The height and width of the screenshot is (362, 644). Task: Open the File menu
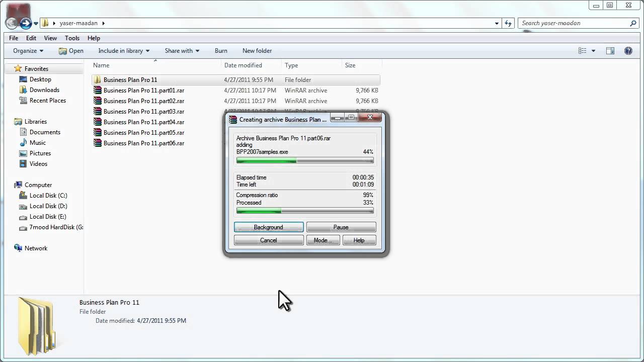pyautogui.click(x=14, y=38)
